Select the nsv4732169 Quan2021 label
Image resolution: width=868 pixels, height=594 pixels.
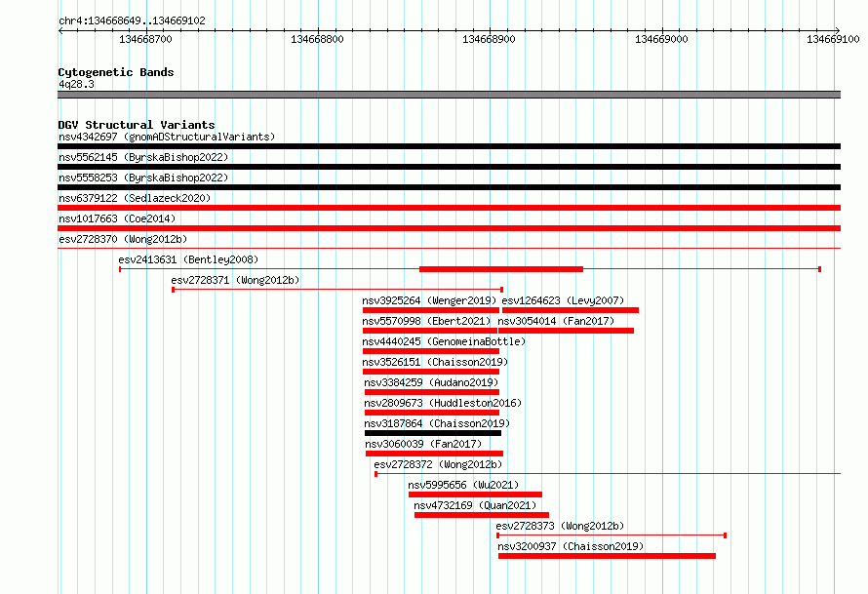coord(475,505)
